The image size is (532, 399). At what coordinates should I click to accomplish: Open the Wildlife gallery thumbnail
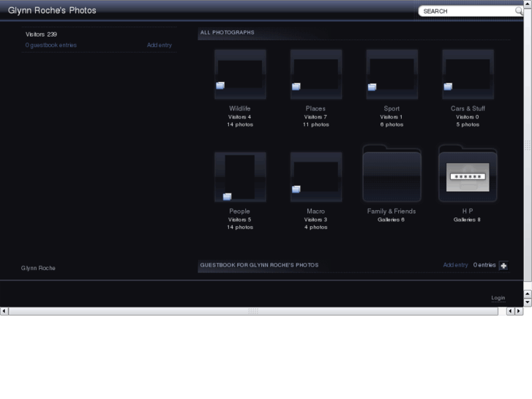pos(240,75)
